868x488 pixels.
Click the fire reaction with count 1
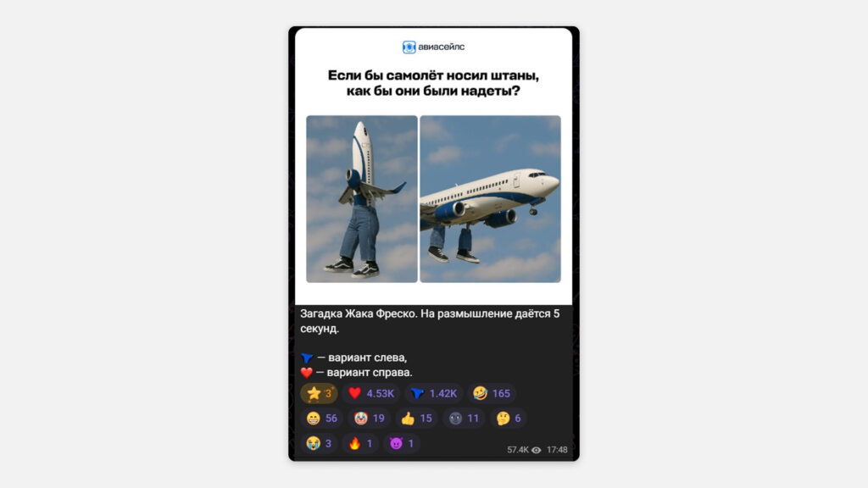pyautogui.click(x=359, y=443)
